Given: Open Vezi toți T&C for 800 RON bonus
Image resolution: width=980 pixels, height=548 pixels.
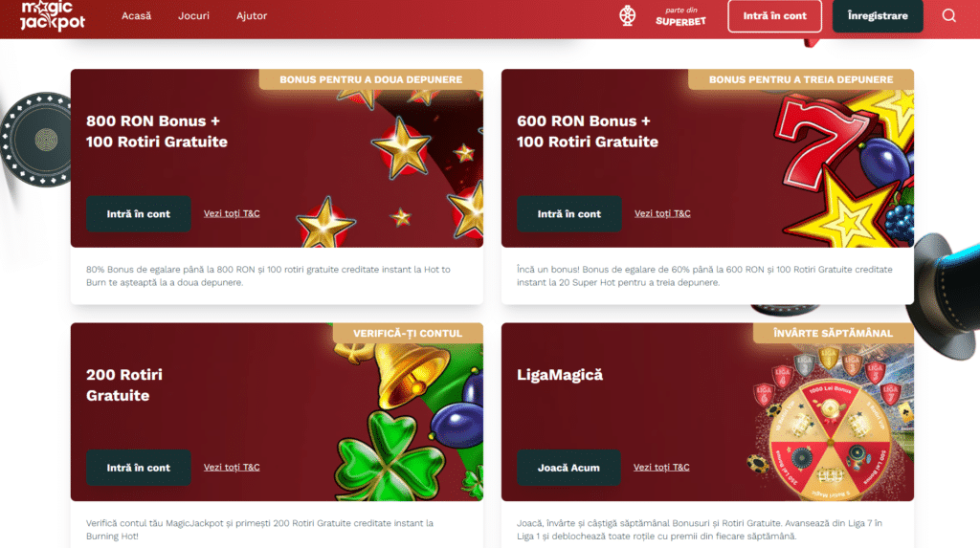Looking at the screenshot, I should [x=232, y=213].
